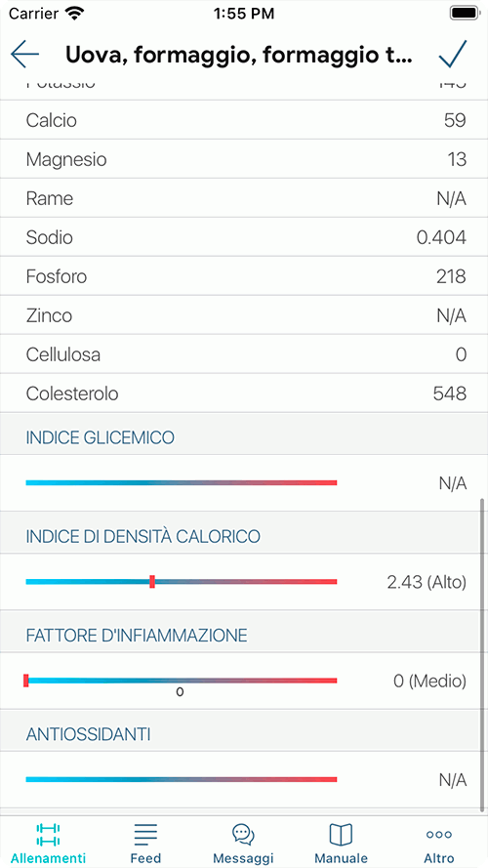Select the Colesterolo row

244,393
